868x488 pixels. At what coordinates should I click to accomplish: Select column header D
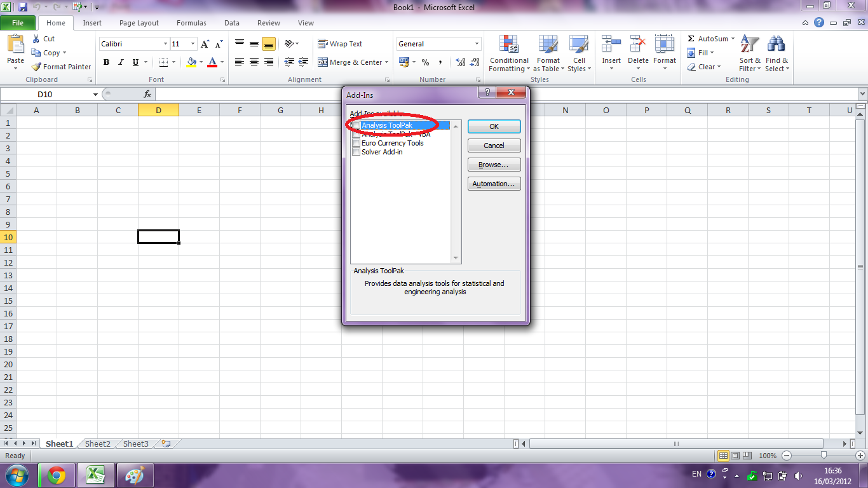click(x=158, y=110)
